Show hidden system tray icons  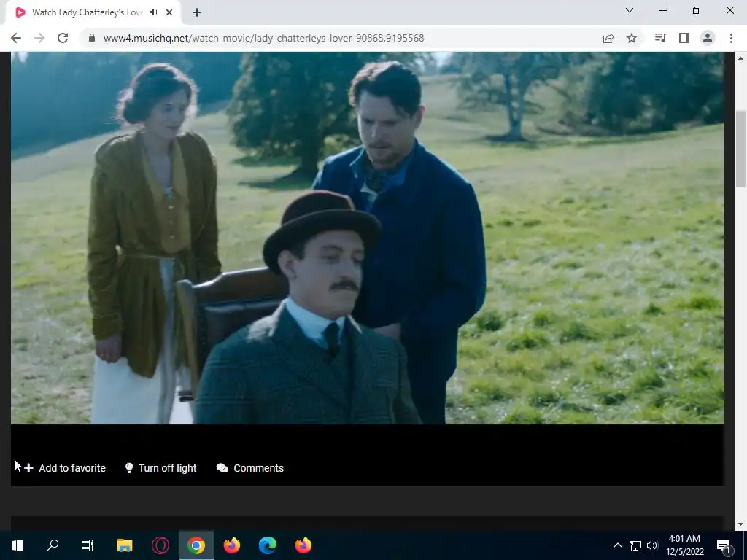(617, 545)
